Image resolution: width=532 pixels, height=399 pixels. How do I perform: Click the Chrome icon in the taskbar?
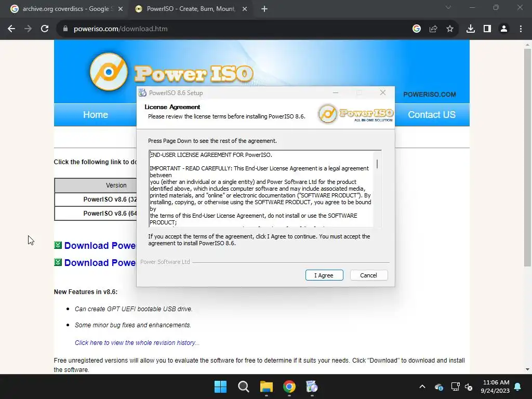tap(289, 387)
